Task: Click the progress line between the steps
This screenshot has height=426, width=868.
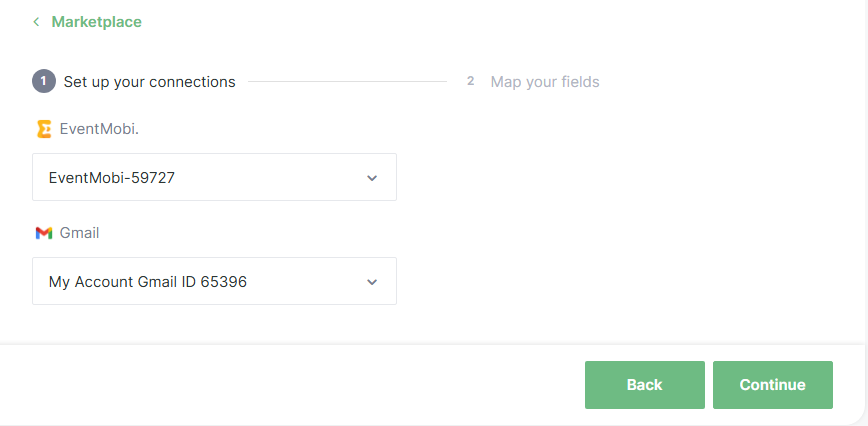Action: pyautogui.click(x=347, y=82)
